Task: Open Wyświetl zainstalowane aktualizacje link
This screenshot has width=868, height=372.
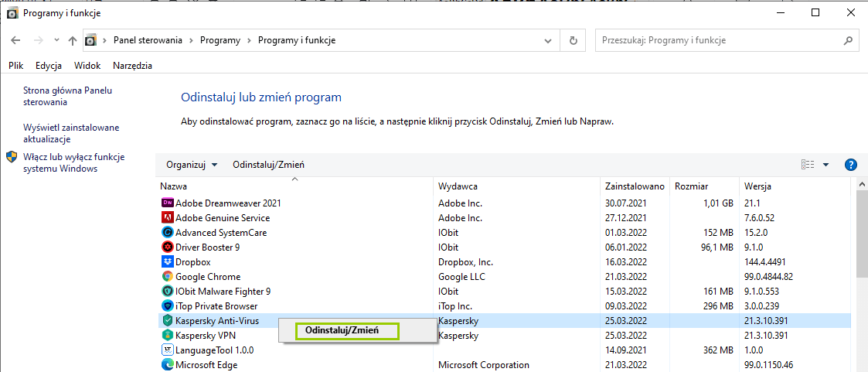Action: (71, 133)
